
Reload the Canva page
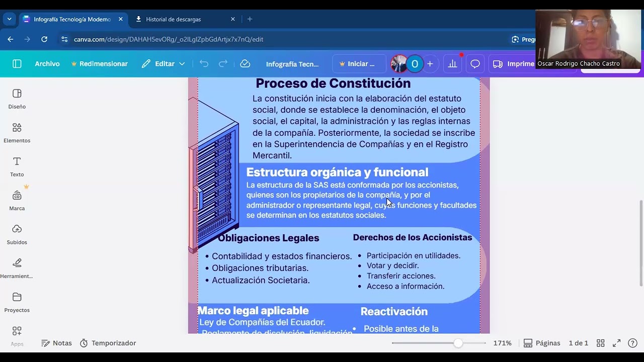click(x=44, y=39)
